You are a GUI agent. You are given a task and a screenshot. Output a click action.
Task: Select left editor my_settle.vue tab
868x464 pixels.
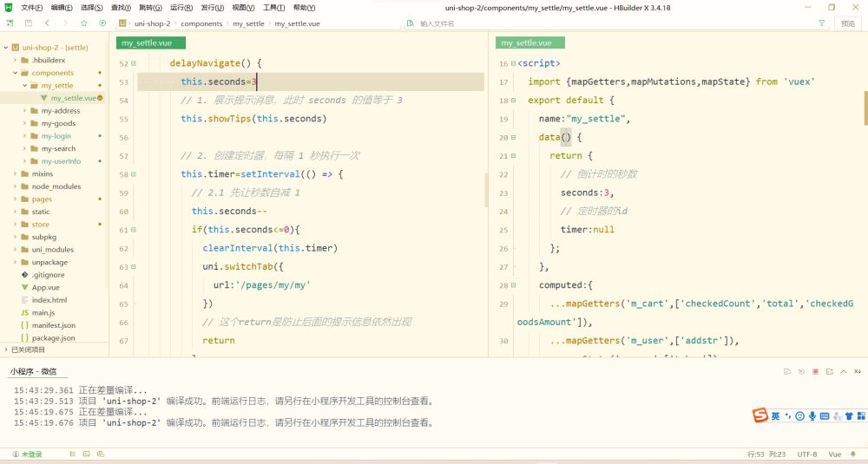tap(150, 43)
